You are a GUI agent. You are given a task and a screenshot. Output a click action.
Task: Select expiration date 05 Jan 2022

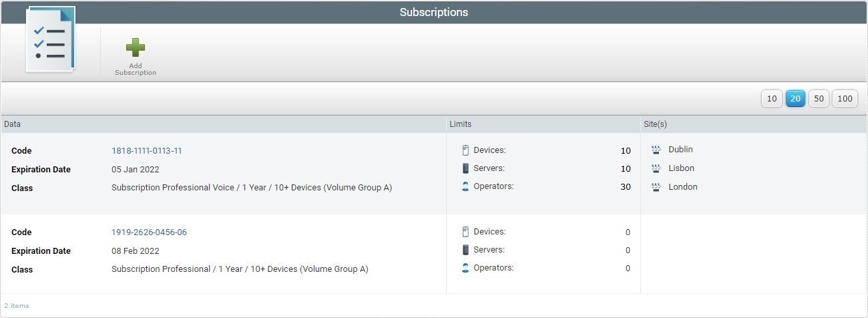tap(136, 170)
